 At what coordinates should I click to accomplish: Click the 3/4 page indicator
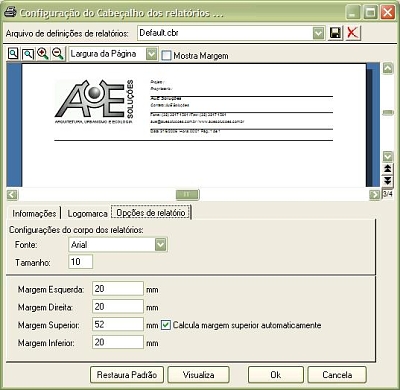coord(387,194)
